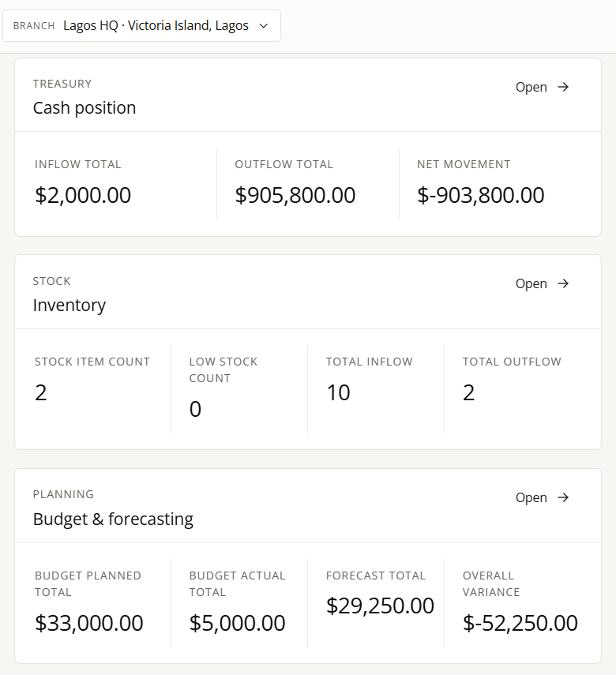This screenshot has height=675, width=616.
Task: Click the $-52,250.00 overall variance value
Action: tap(520, 623)
